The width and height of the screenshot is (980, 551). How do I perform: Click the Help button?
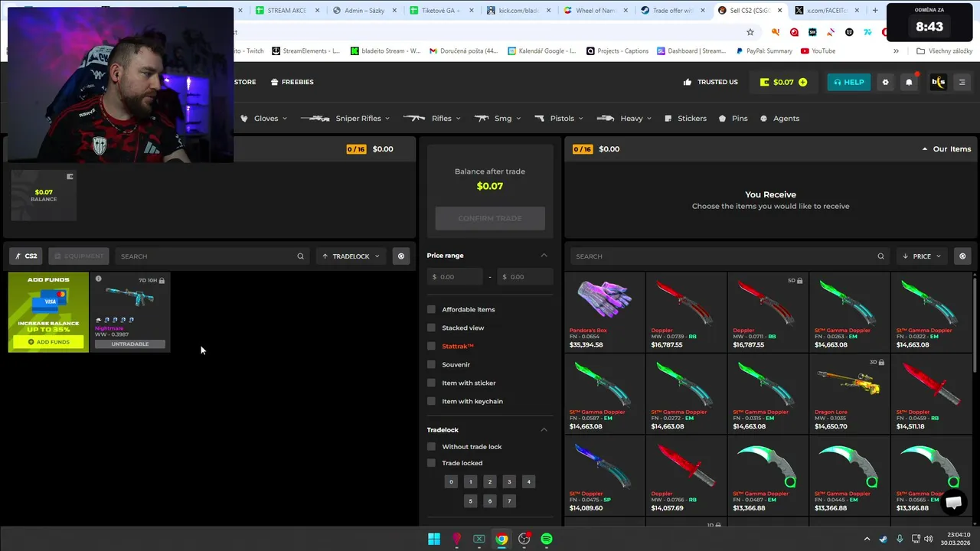[x=848, y=82]
